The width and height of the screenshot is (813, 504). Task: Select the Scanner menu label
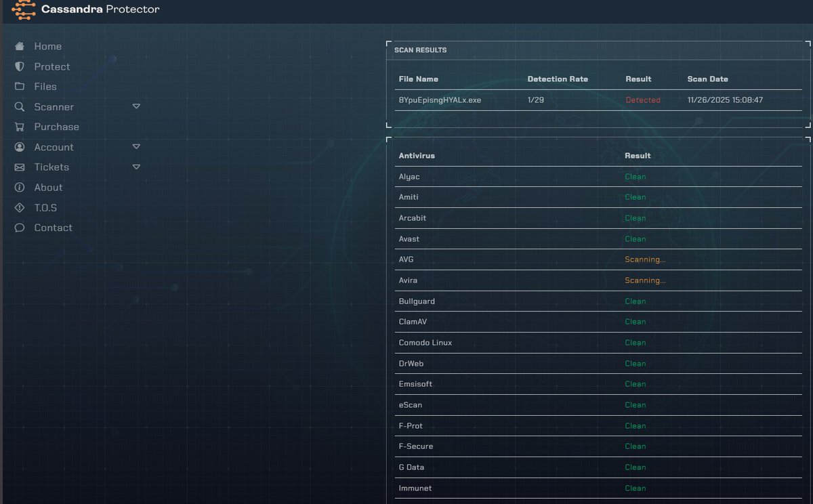pyautogui.click(x=54, y=107)
